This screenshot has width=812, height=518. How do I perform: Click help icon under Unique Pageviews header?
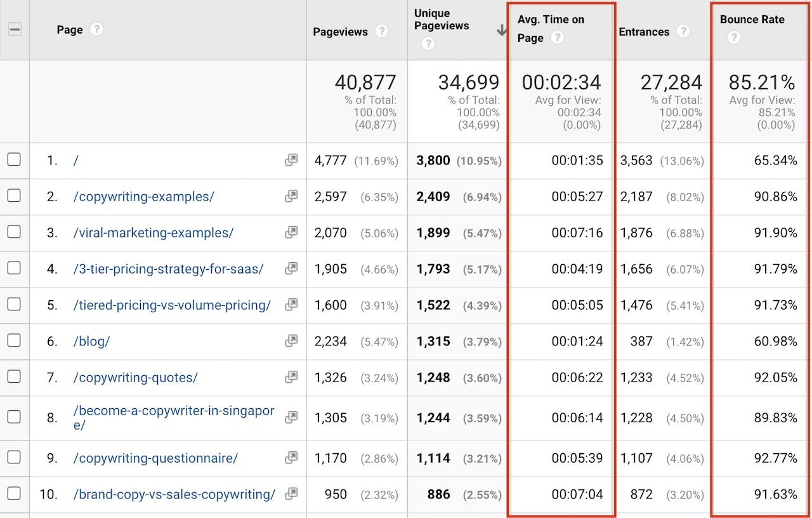tap(428, 43)
